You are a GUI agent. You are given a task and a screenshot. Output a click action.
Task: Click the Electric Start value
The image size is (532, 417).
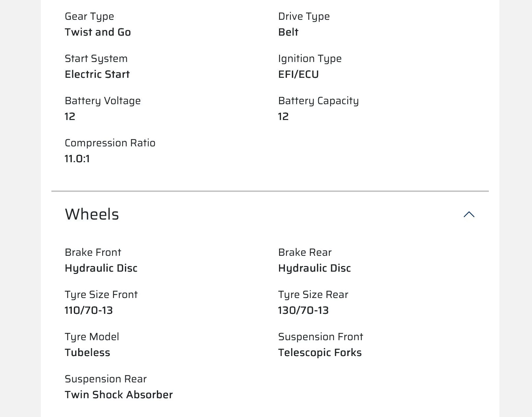(x=97, y=74)
